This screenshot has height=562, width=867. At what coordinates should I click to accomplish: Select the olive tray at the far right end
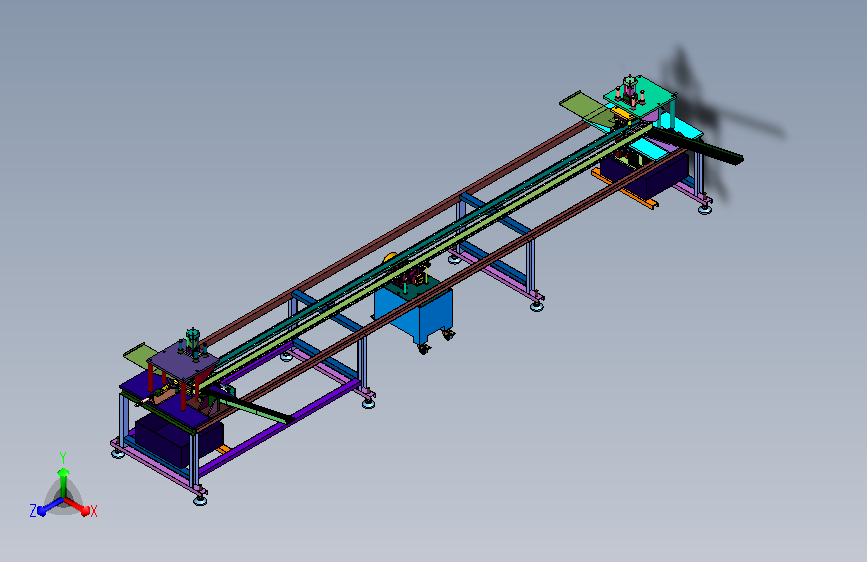(x=586, y=108)
